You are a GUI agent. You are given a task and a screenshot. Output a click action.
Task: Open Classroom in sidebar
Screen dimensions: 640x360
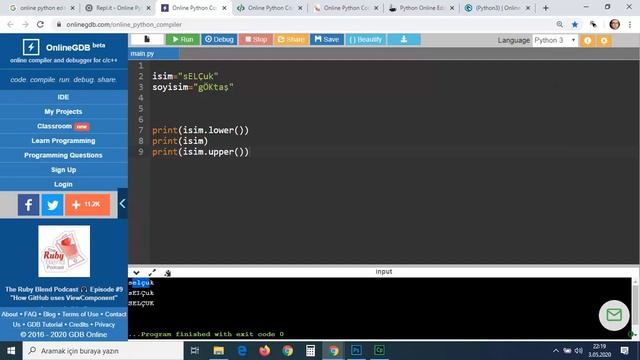(x=63, y=126)
